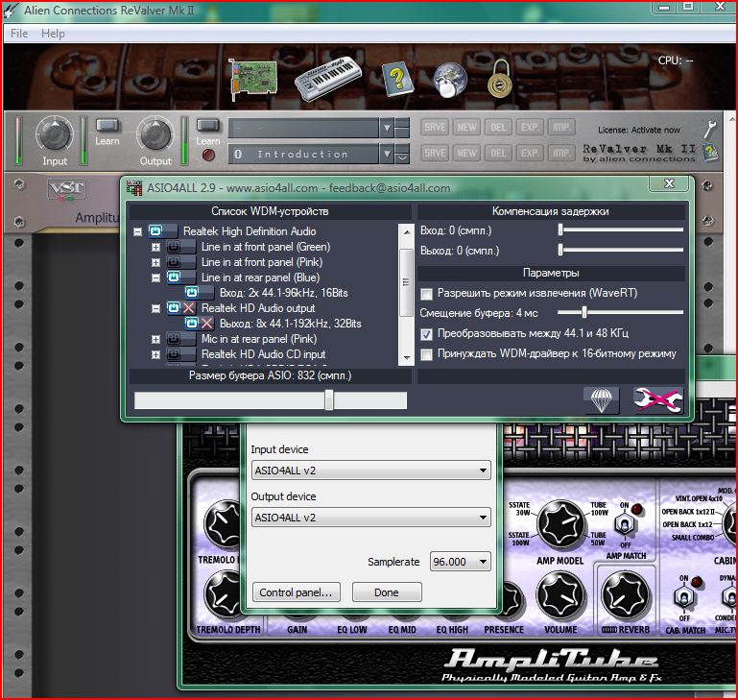Open the Output device ASIO4ALL v2 dropdown
This screenshot has width=738, height=700.
click(x=370, y=518)
